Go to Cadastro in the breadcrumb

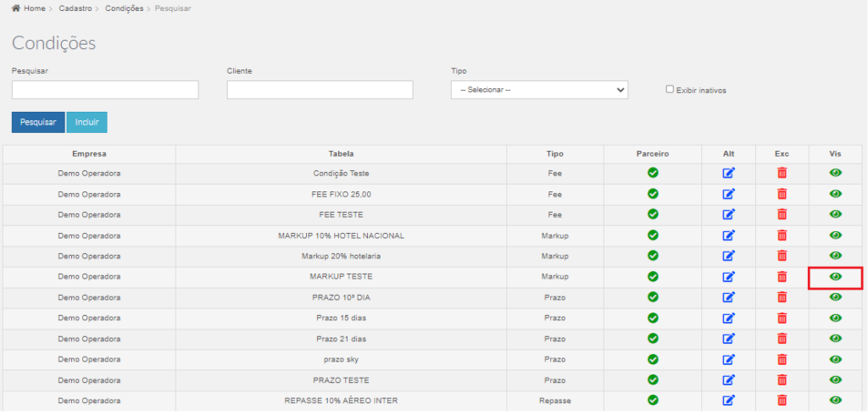(75, 8)
